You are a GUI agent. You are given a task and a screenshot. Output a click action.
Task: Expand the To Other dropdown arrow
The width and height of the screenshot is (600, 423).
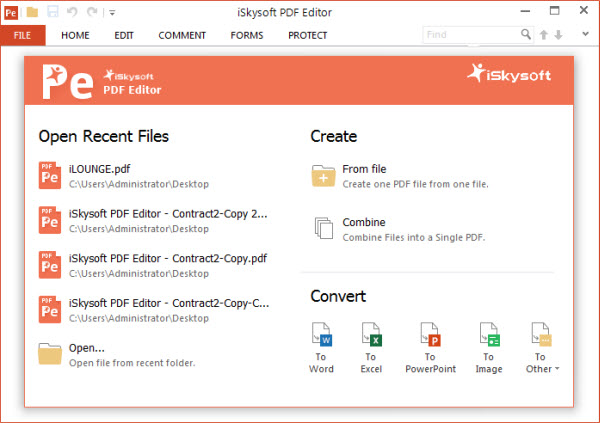[557, 369]
